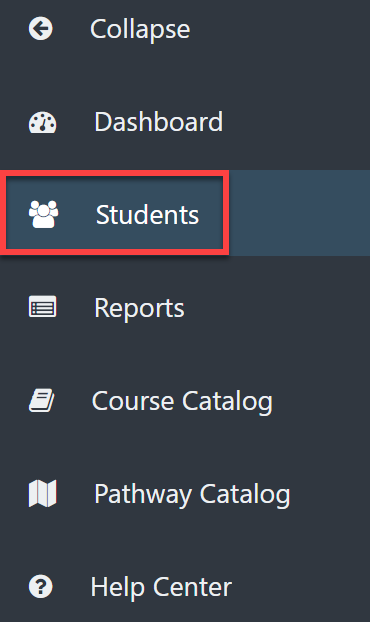Screen dimensions: 370x622
Task: Click the word Pathway in Pathway Catalog
Action: coord(143,495)
